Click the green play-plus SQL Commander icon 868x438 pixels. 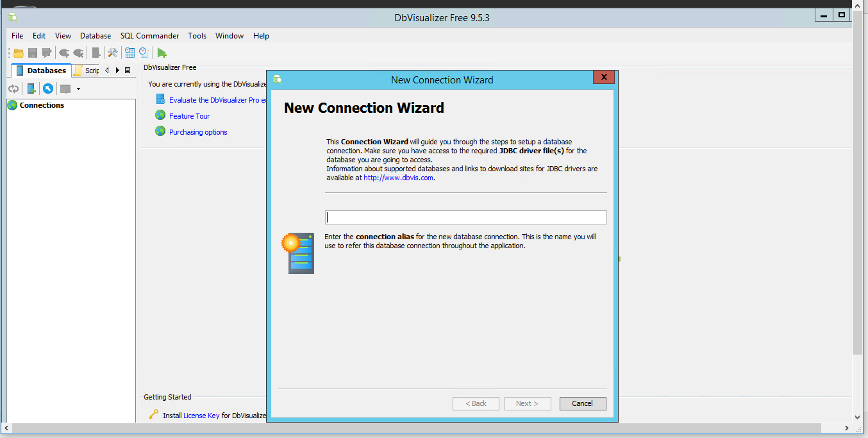[162, 53]
